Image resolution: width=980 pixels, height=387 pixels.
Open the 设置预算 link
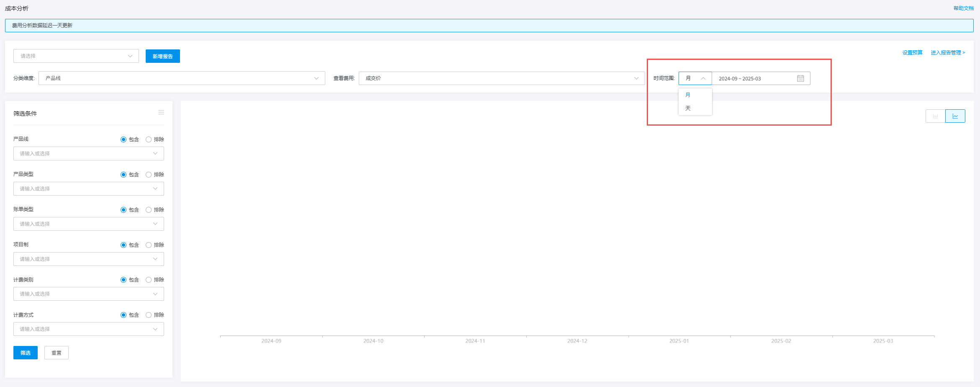[x=912, y=53]
